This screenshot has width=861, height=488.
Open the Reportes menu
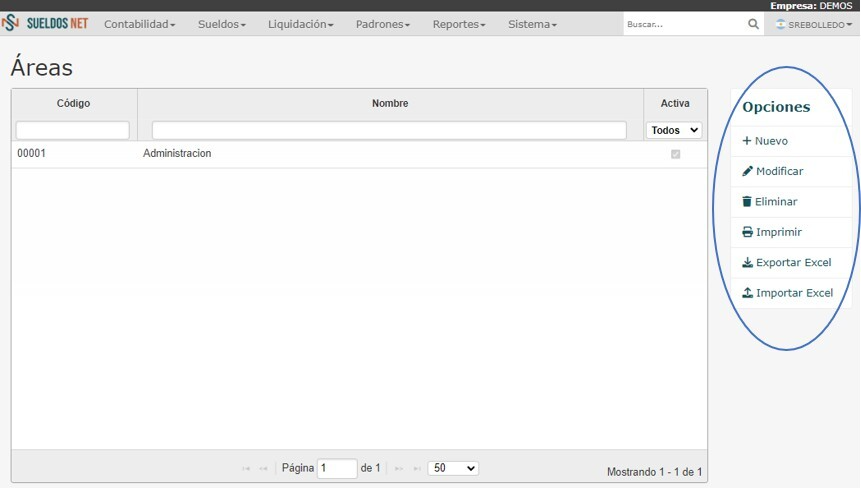point(459,24)
